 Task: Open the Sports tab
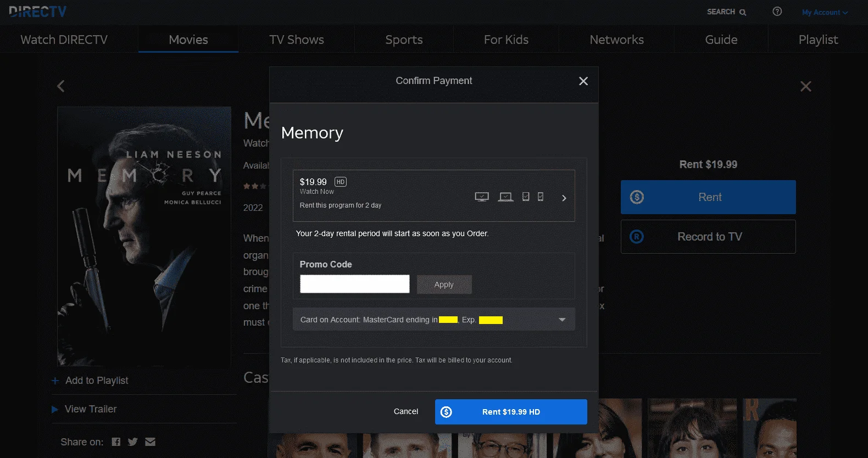[x=404, y=40]
